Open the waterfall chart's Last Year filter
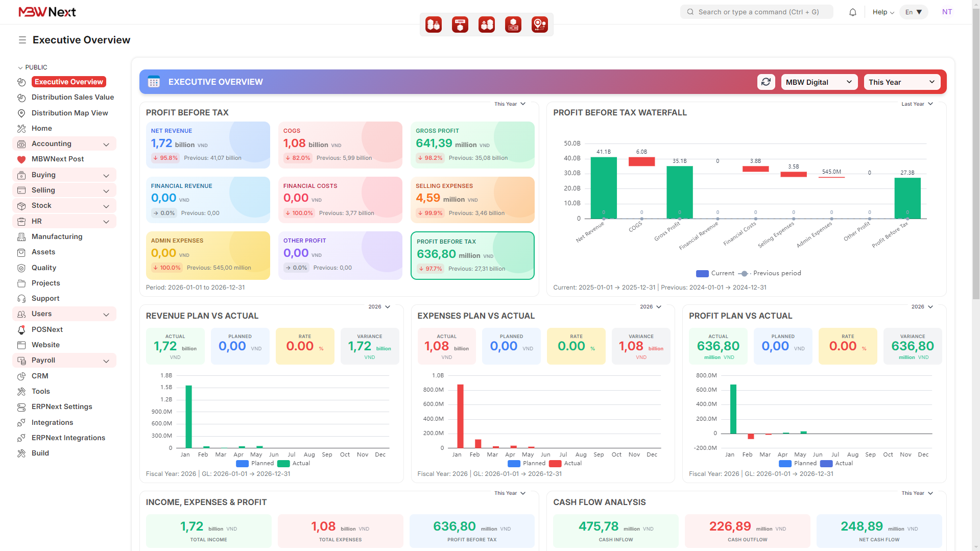Screen dimensions: 980x551 tap(917, 104)
